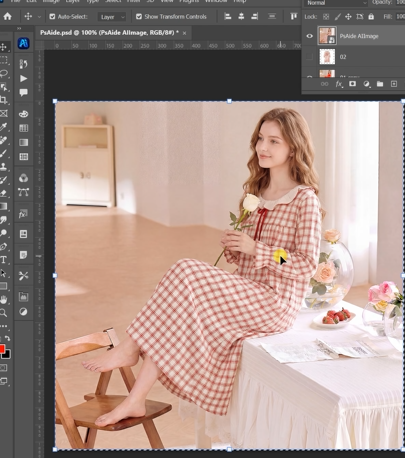
Task: Switch to the PsAide.psd document tab
Action: click(109, 33)
